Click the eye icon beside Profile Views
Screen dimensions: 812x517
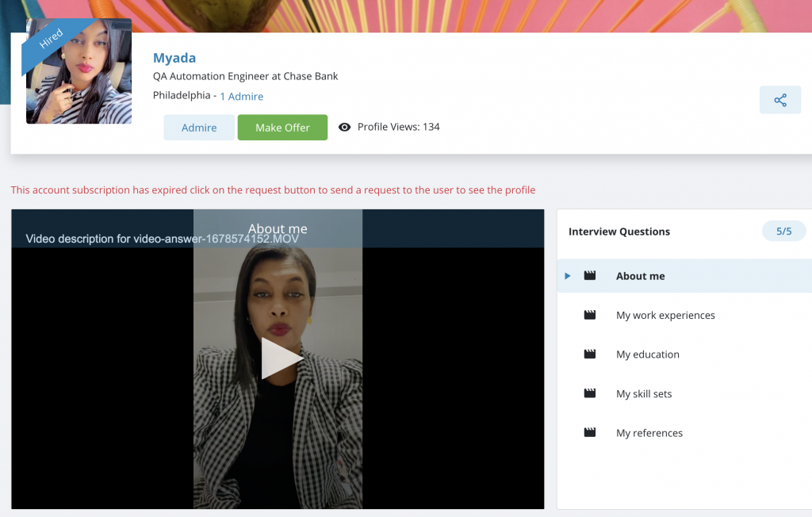(x=344, y=127)
